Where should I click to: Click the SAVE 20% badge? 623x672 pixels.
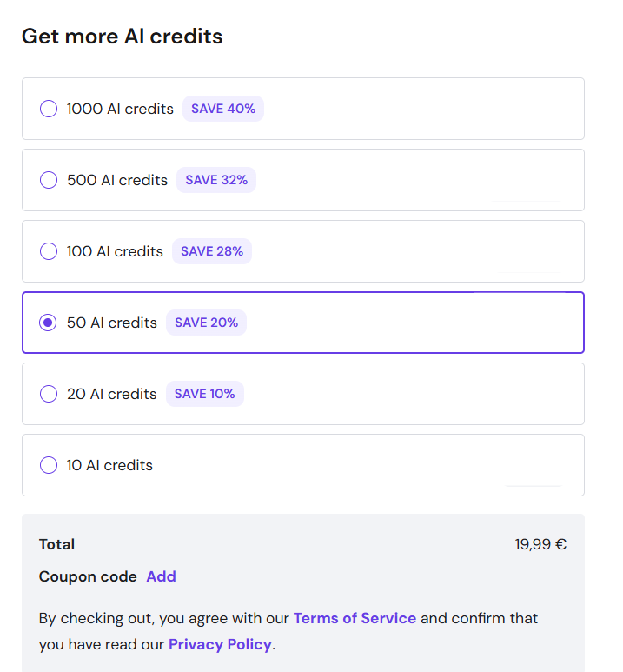pyautogui.click(x=206, y=323)
